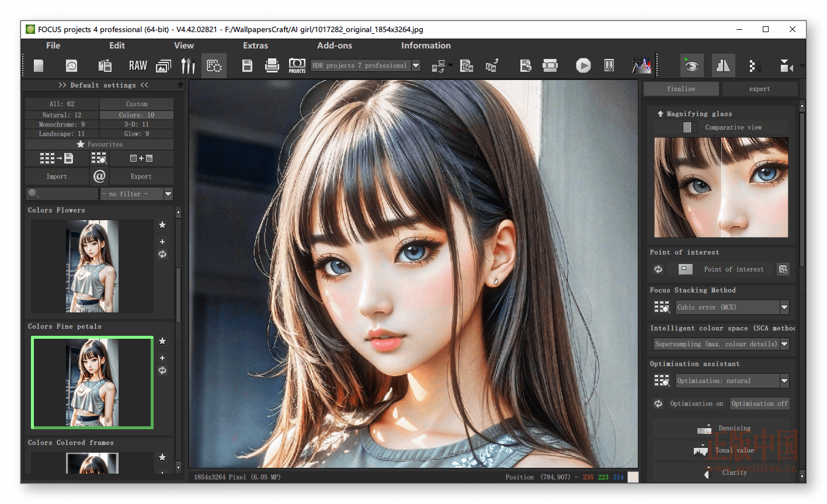Screen dimensions: 827x504
Task: Show Favourites presets
Action: coord(99,144)
